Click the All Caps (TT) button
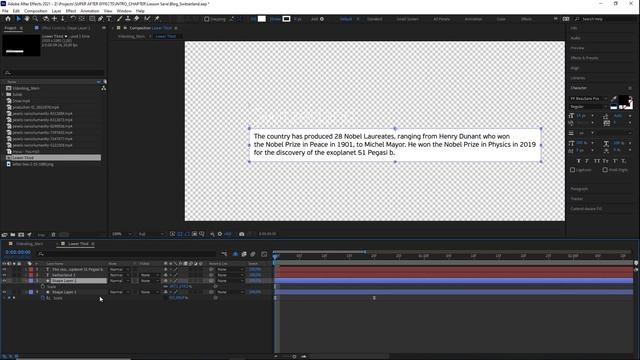Image resolution: width=640 pixels, height=360 pixels. [597, 161]
